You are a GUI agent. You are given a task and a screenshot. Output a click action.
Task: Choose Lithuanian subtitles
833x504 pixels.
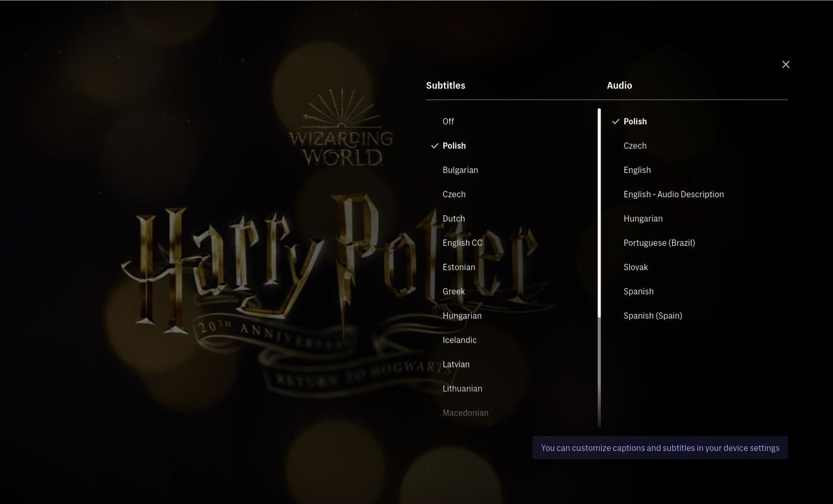tap(462, 388)
